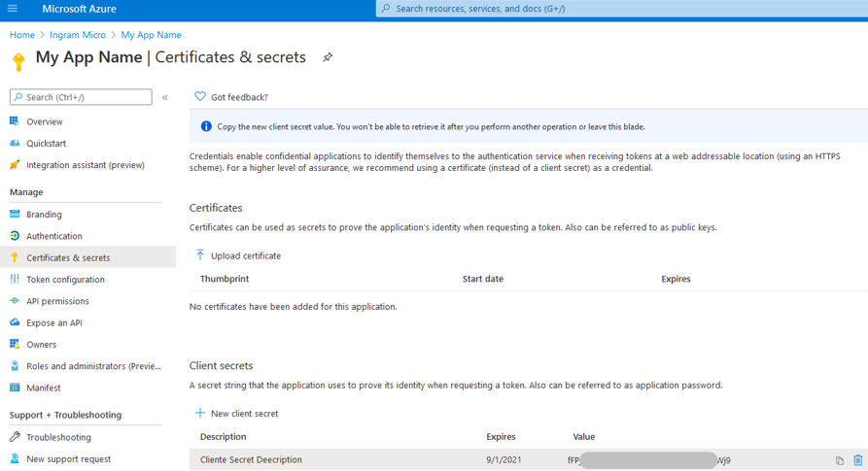Click the Description column header
The image size is (868, 471).
tap(224, 437)
